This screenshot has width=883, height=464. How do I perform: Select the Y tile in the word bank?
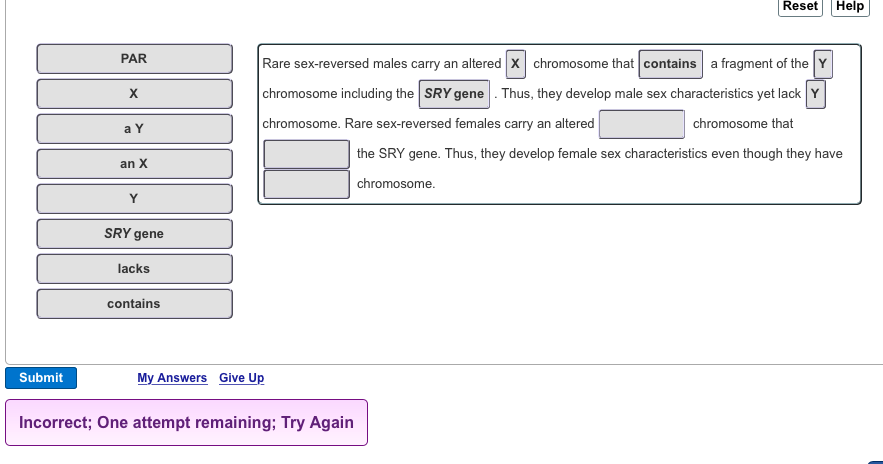pos(134,198)
